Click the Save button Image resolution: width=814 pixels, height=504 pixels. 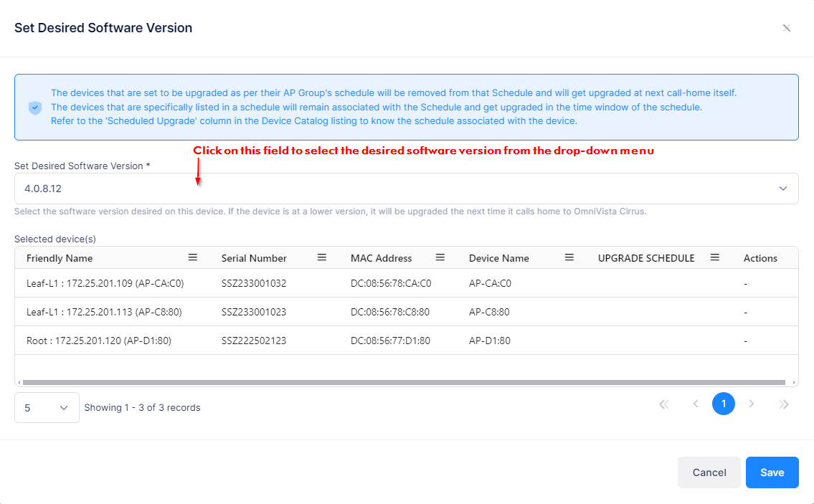tap(772, 472)
